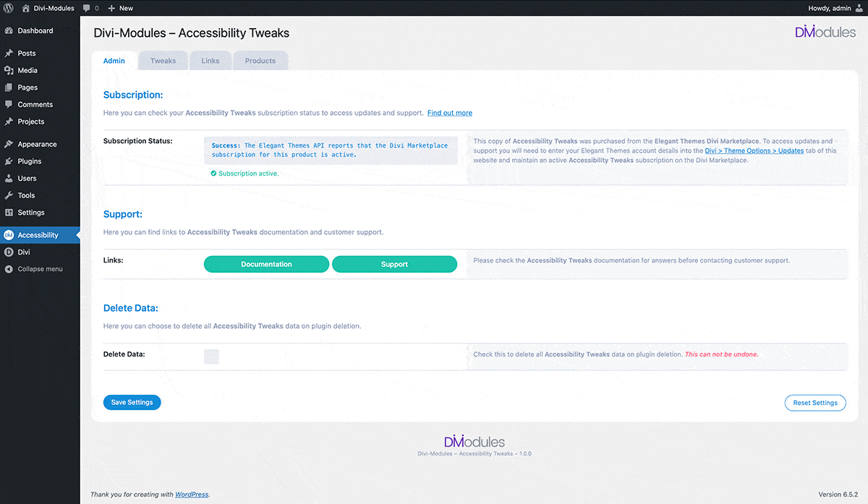Enable the Delete Data checkbox
Viewport: 868px width, 504px height.
[x=211, y=356]
